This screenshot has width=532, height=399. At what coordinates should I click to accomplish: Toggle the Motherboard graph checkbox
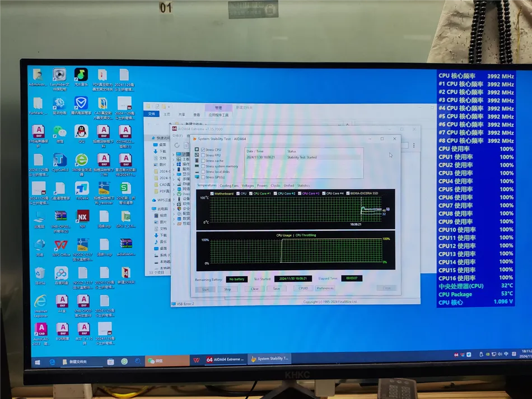pyautogui.click(x=212, y=193)
